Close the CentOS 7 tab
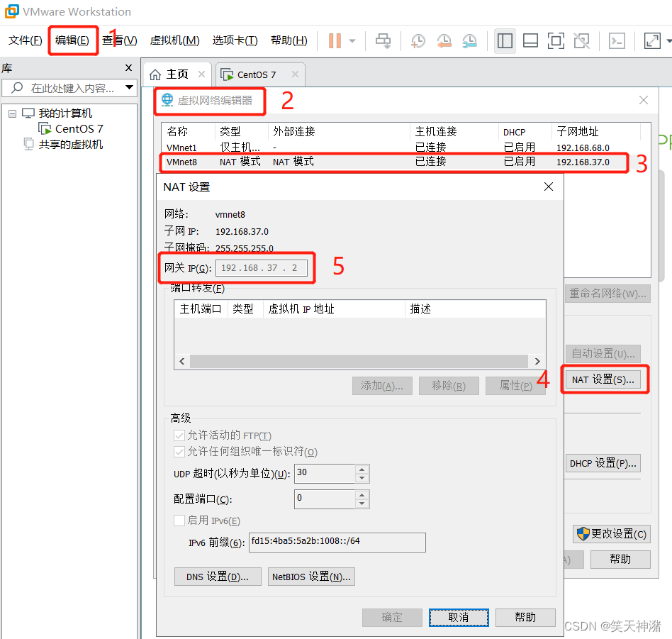The height and width of the screenshot is (639, 672). [295, 74]
